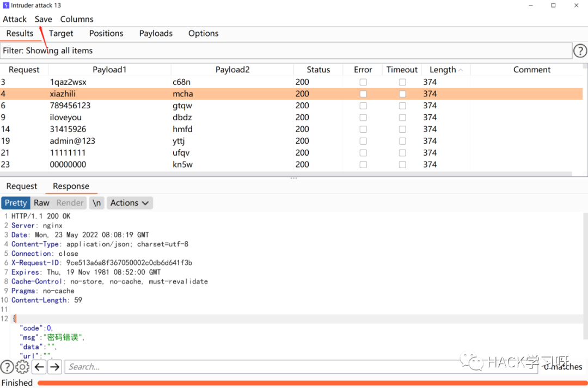Show the Request tab
The width and height of the screenshot is (588, 388).
pos(22,186)
